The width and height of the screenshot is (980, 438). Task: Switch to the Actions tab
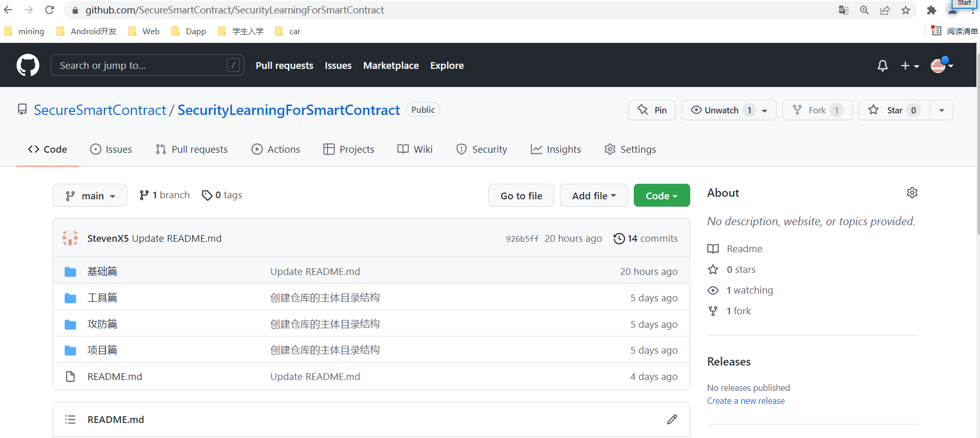pyautogui.click(x=276, y=149)
